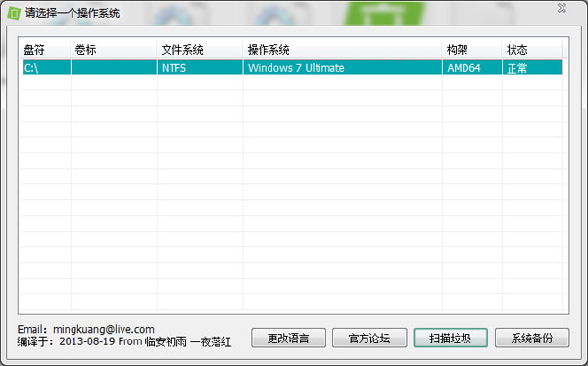
Task: Sort by the 盘符 column header
Action: coord(45,49)
